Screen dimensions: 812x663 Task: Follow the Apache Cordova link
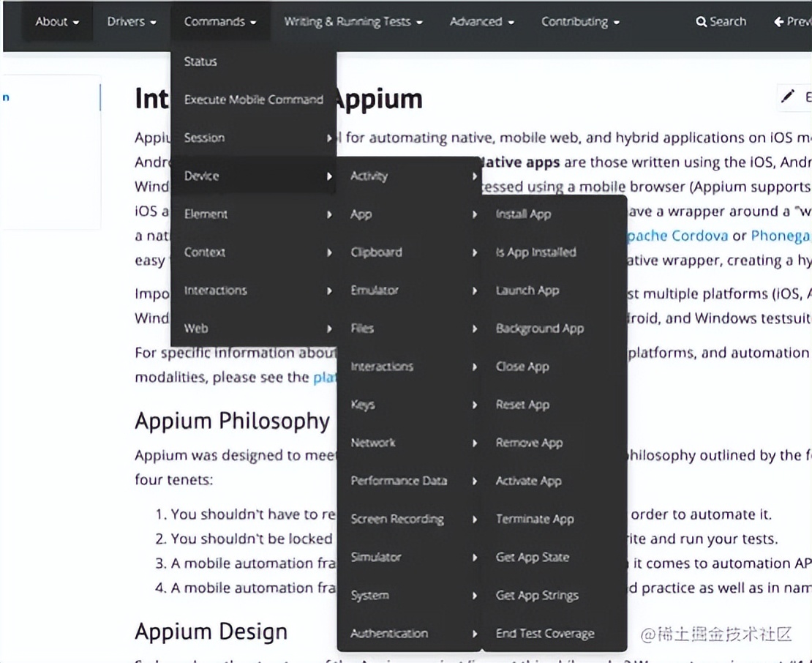click(677, 236)
